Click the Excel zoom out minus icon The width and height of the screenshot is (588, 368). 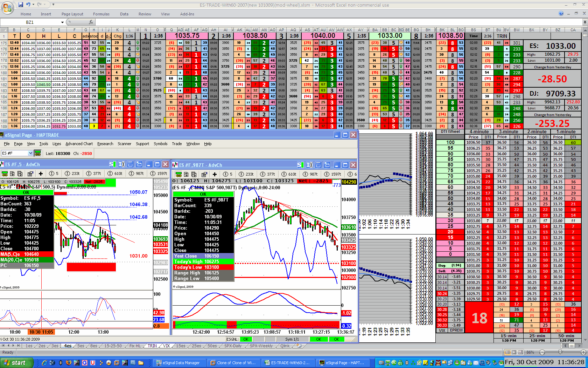click(542, 352)
